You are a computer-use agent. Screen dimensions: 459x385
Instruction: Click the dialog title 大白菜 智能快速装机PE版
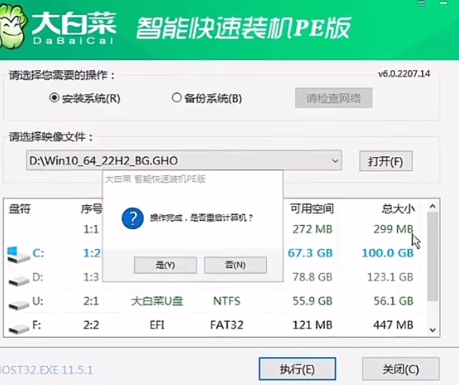(155, 179)
